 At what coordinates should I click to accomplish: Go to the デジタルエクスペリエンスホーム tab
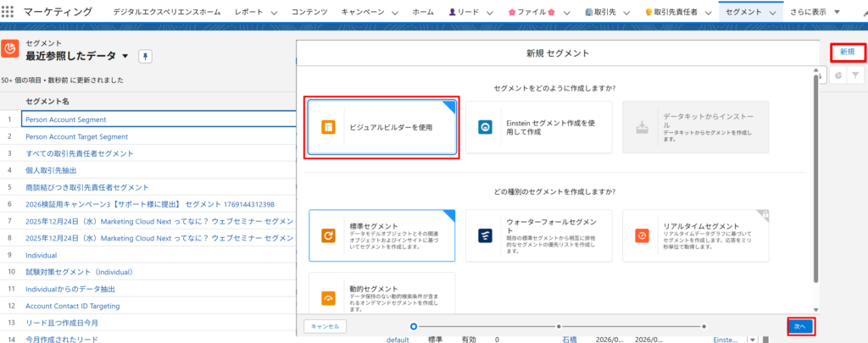tap(167, 12)
